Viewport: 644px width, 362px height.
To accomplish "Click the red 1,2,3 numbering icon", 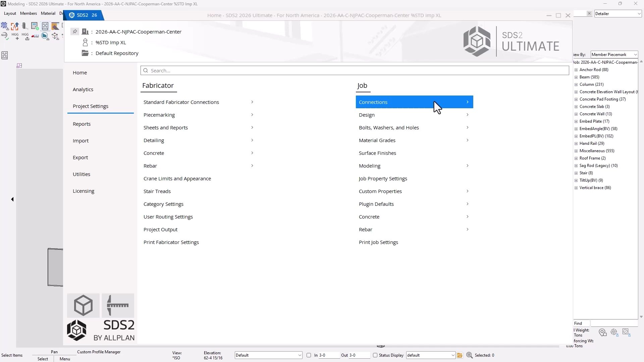I will (x=35, y=36).
